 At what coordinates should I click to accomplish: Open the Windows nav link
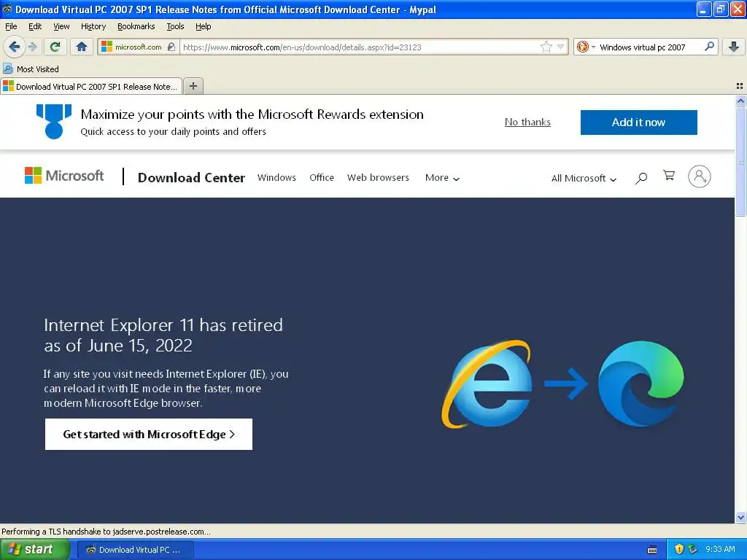pos(276,178)
